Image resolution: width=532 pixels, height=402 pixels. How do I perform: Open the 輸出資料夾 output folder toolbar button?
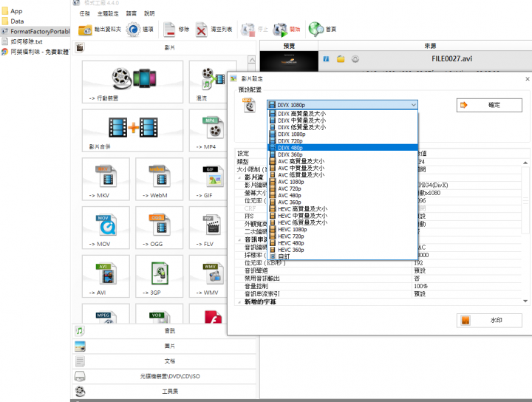tap(100, 30)
